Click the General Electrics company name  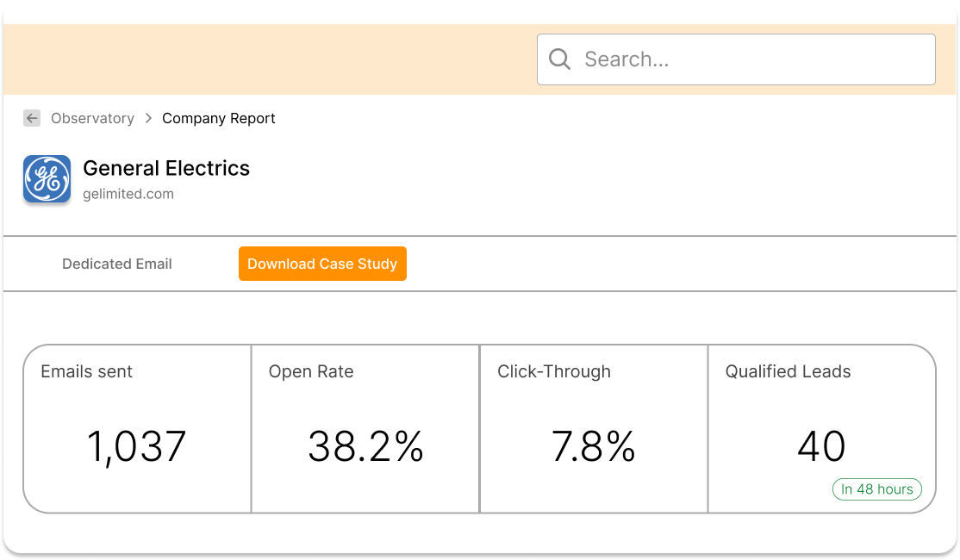point(166,169)
